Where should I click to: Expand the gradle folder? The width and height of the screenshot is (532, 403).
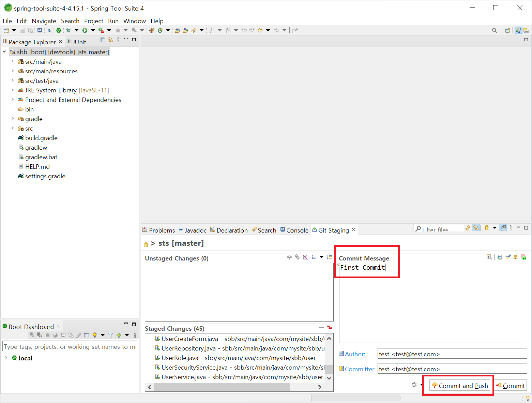[x=13, y=119]
